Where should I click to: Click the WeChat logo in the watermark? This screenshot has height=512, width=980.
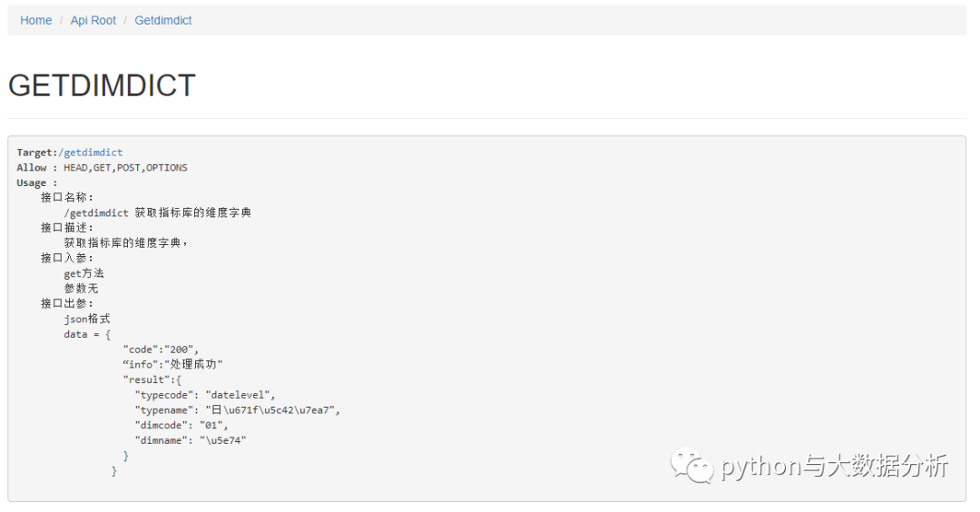[x=691, y=465]
